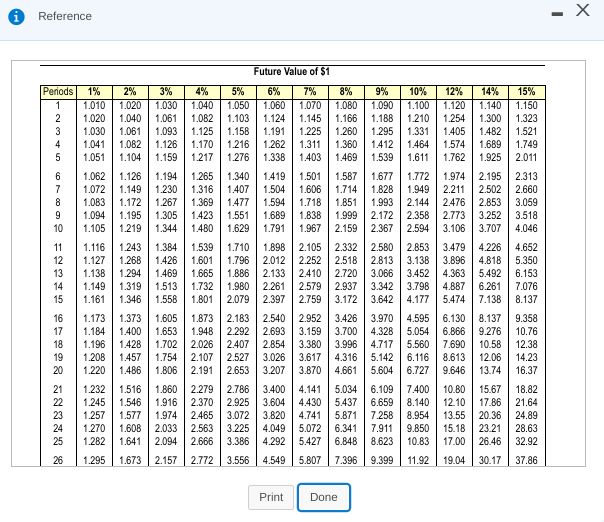Image resolution: width=604 pixels, height=522 pixels.
Task: Click the 2% column header
Action: [x=130, y=92]
